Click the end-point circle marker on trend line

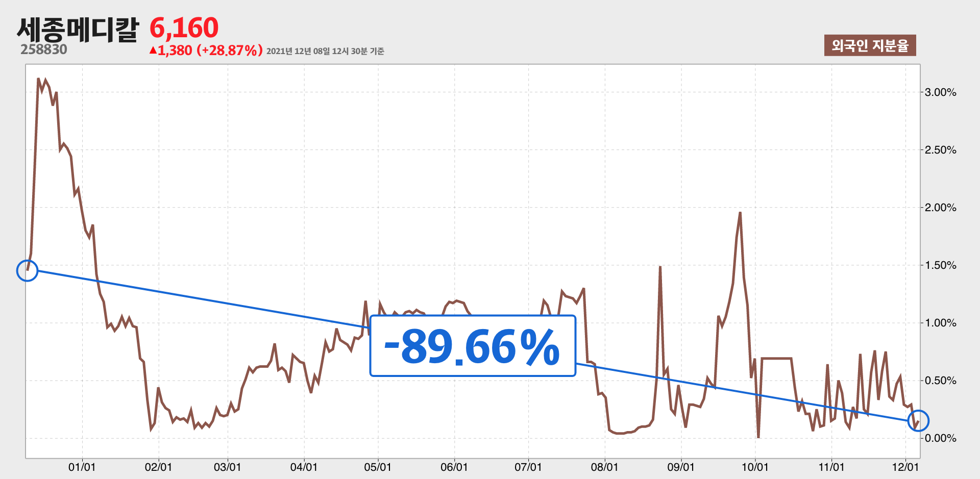[918, 420]
